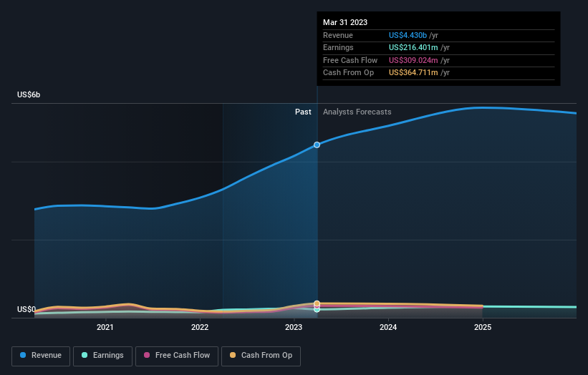588x375 pixels.
Task: Select the 2025 x-axis label
Action: click(x=483, y=327)
